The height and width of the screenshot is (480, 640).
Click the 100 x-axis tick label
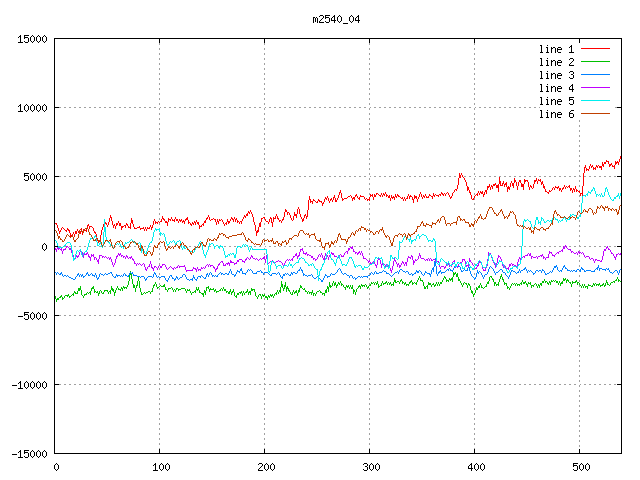(x=159, y=467)
